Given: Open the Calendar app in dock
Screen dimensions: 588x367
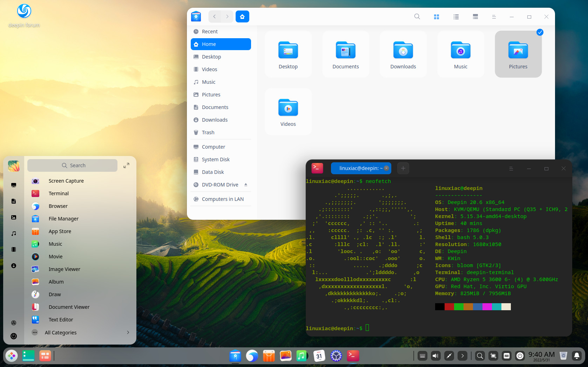Looking at the screenshot, I should (319, 356).
